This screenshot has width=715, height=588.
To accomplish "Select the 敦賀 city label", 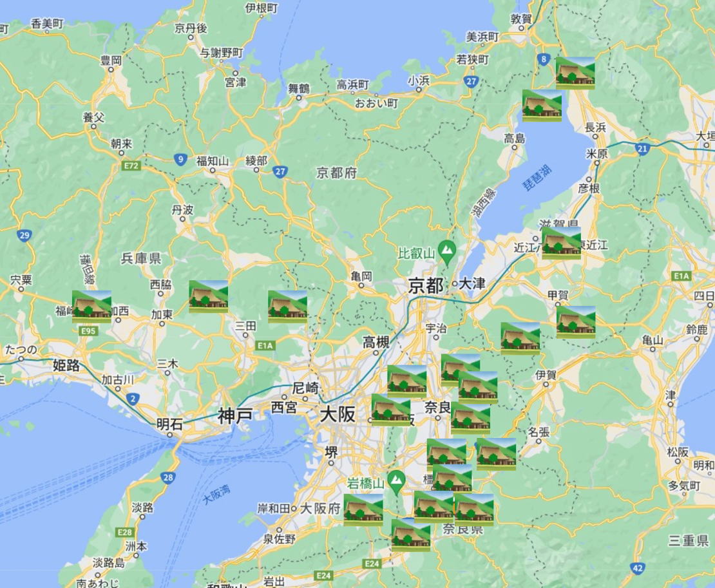I will point(520,19).
